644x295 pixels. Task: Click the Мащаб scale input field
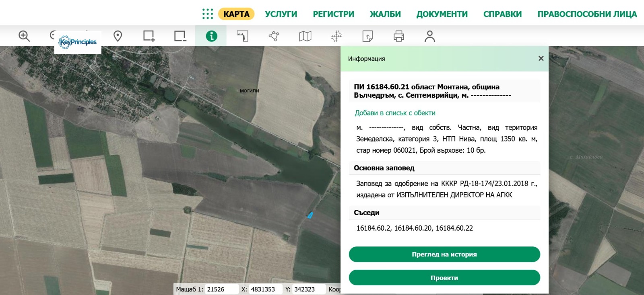pyautogui.click(x=222, y=289)
